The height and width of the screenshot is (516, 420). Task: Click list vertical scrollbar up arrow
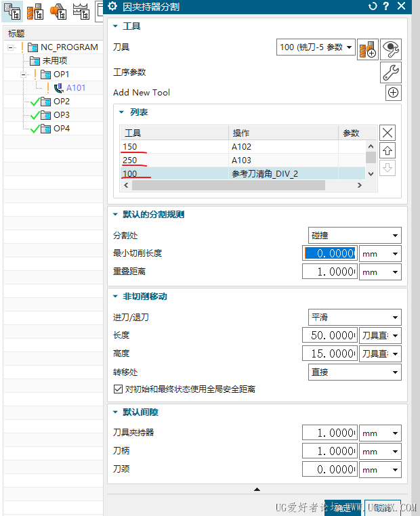(x=371, y=146)
